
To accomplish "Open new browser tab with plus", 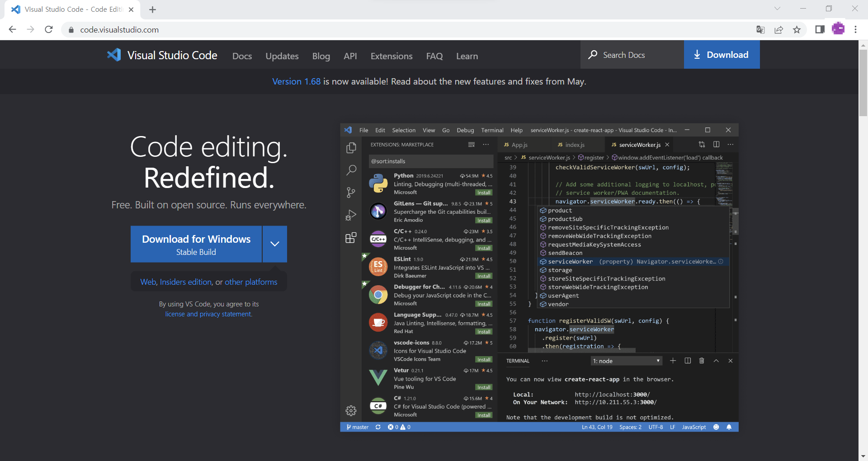I will point(152,9).
